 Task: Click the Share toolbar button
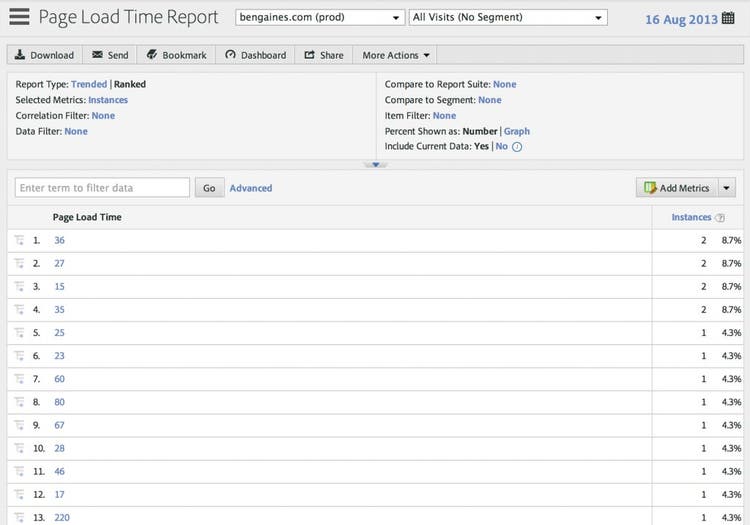click(x=323, y=55)
